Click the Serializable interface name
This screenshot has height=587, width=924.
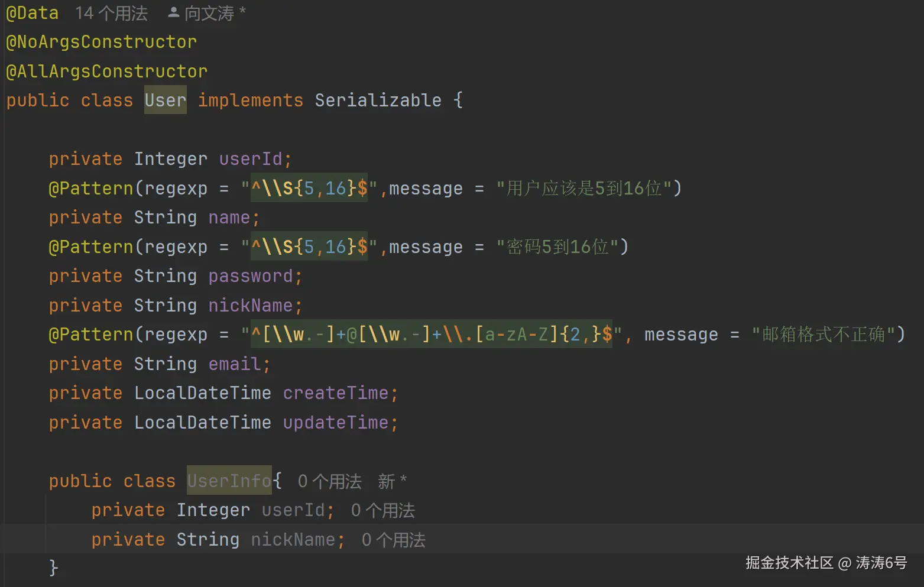(378, 100)
